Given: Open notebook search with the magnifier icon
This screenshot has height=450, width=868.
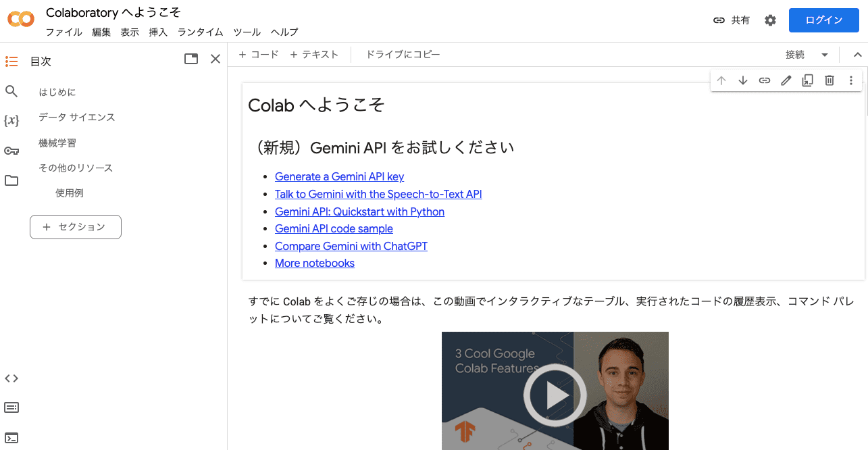Looking at the screenshot, I should (11, 91).
